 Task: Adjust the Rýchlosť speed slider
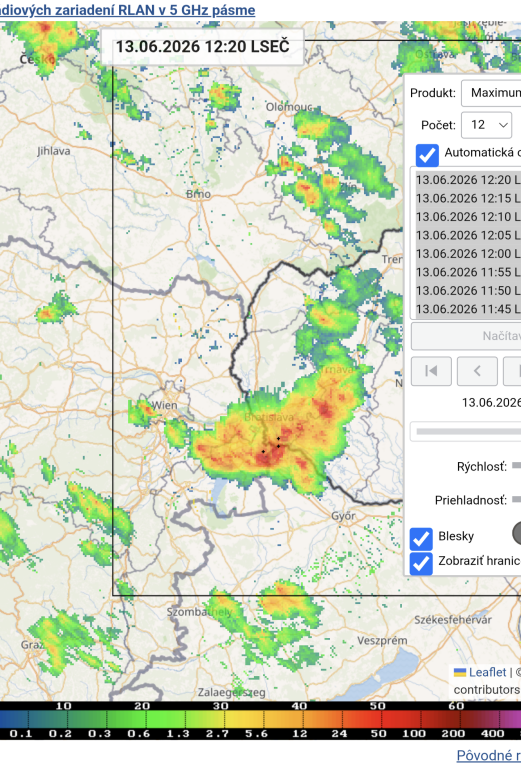pos(516,465)
